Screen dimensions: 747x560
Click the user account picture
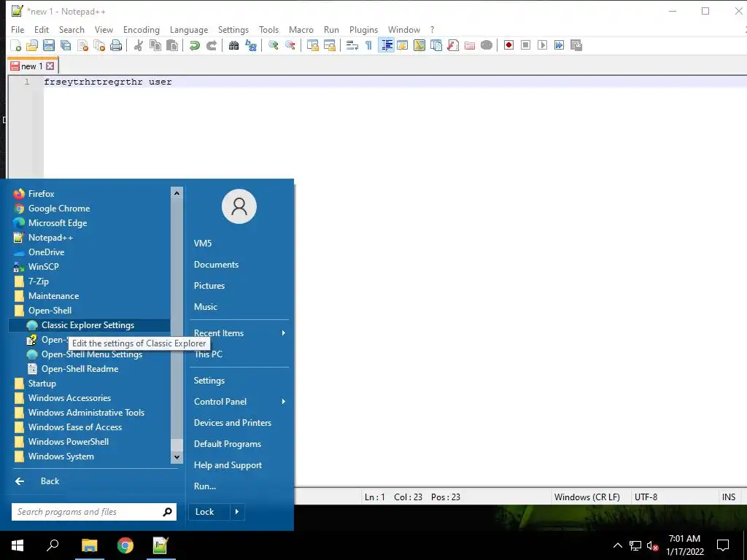click(x=239, y=206)
